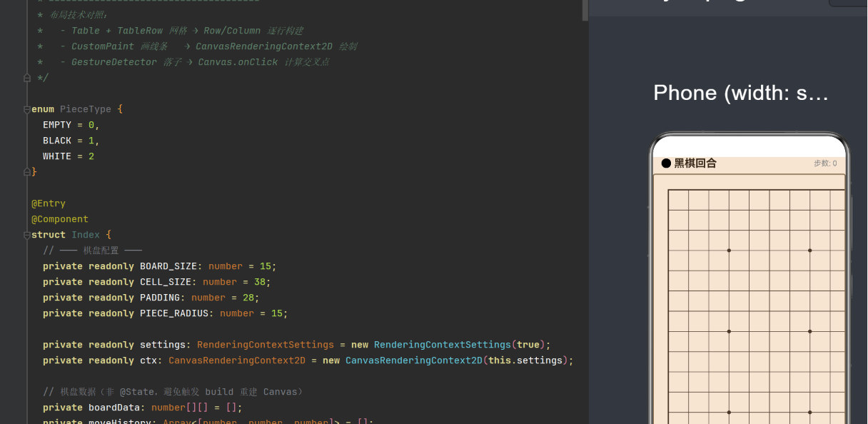868x424 pixels.
Task: Click the true argument of RenderingContextSettings
Action: coord(528,345)
